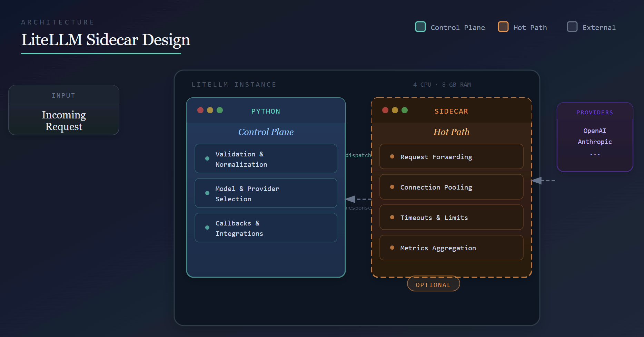This screenshot has width=644, height=337.
Task: Click the LiteLLM Sidecar Design title
Action: coord(106,40)
